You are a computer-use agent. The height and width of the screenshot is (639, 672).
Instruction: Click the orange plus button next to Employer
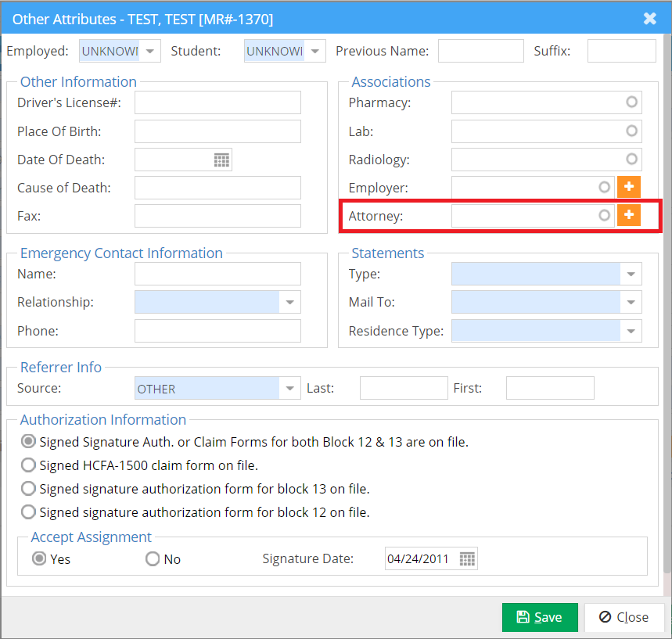click(x=629, y=188)
